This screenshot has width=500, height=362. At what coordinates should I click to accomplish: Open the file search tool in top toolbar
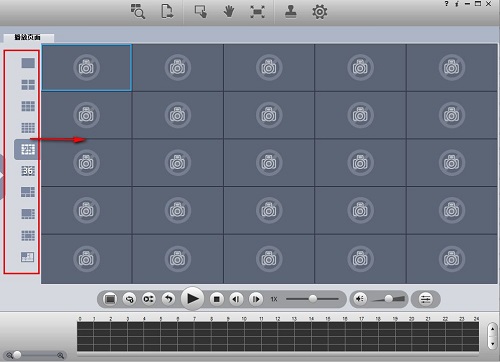[138, 11]
